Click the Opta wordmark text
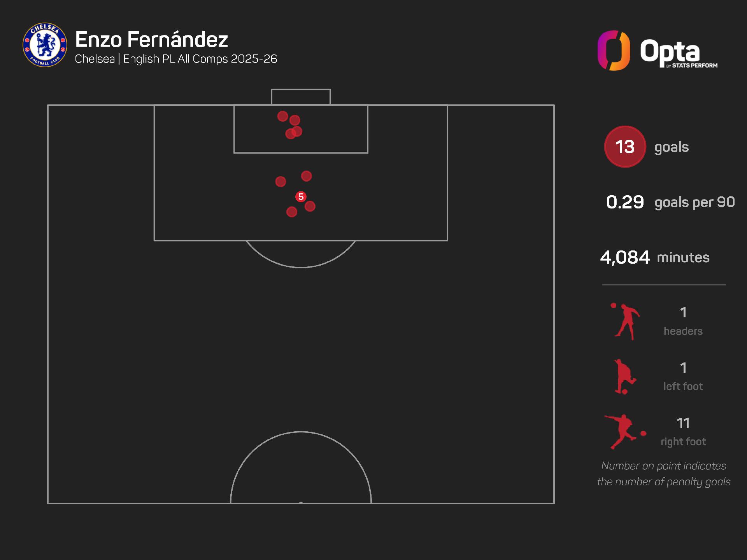Viewport: 747px width, 560px height. (670, 51)
